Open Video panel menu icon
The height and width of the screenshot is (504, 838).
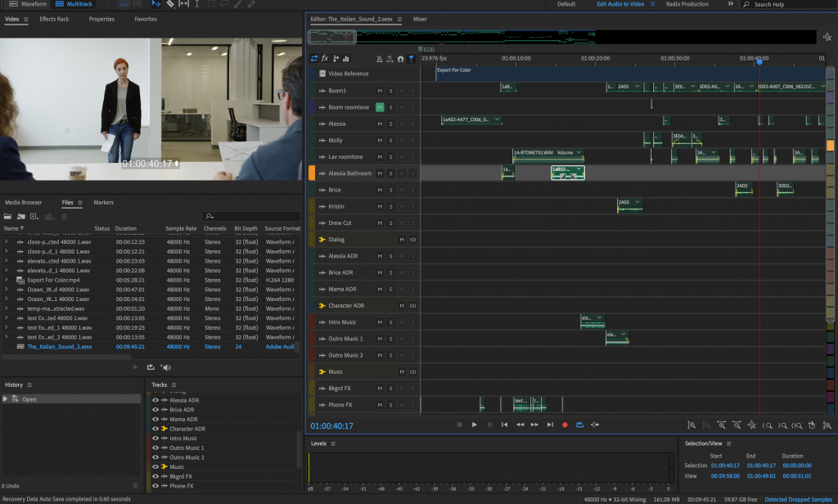(25, 20)
